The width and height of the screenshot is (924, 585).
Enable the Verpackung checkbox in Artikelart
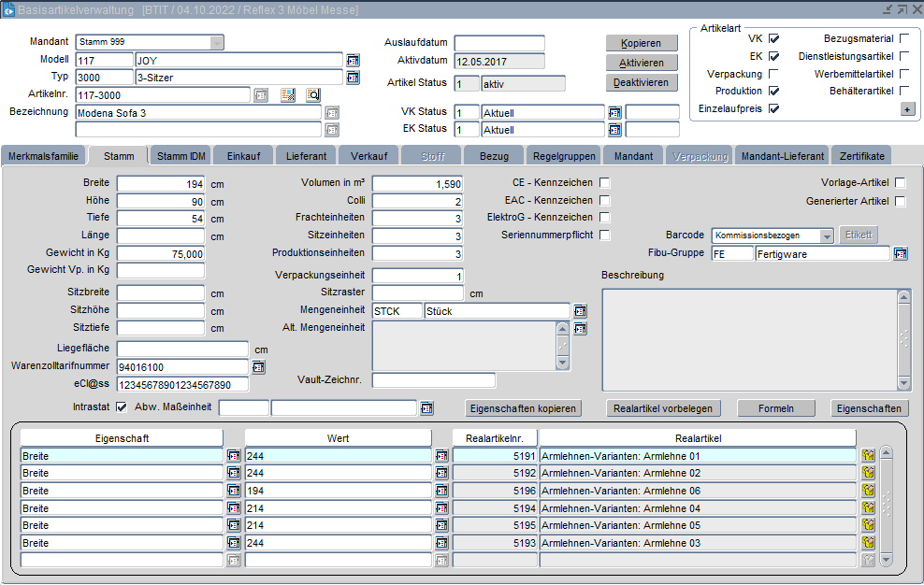774,74
